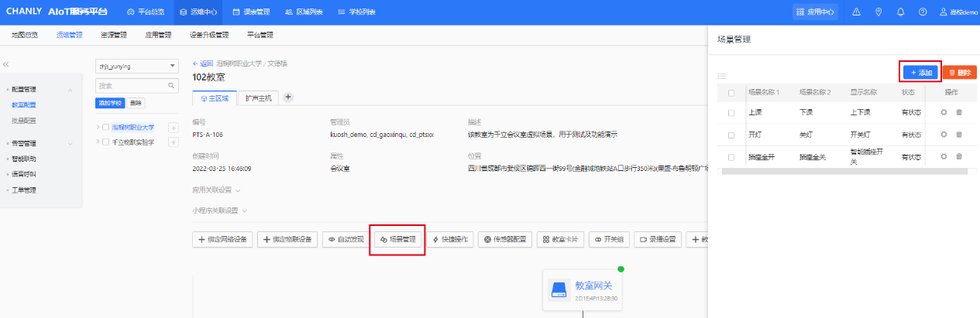
Task: Delete the 开灯 scene using its trash icon
Action: pos(958,135)
